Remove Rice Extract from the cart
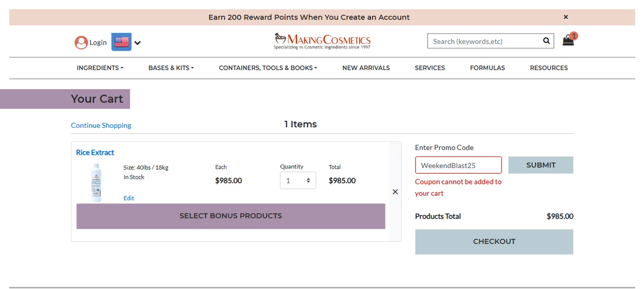The width and height of the screenshot is (644, 289). pos(395,192)
